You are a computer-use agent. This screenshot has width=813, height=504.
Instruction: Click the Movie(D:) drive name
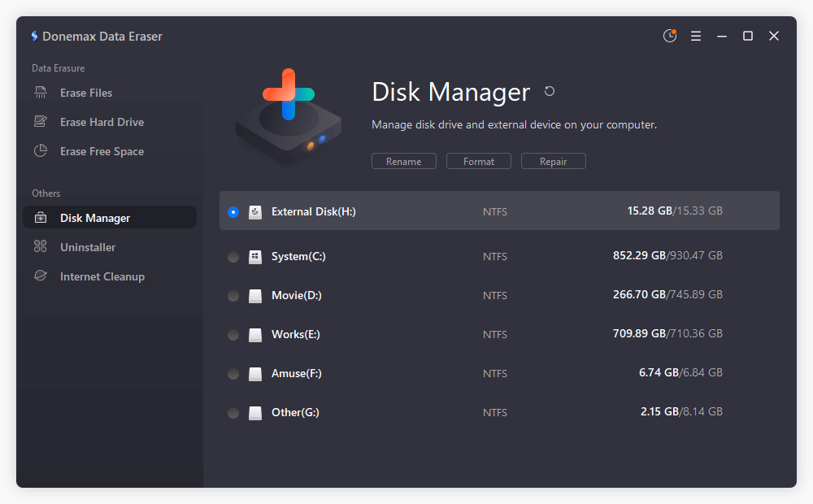coord(297,295)
